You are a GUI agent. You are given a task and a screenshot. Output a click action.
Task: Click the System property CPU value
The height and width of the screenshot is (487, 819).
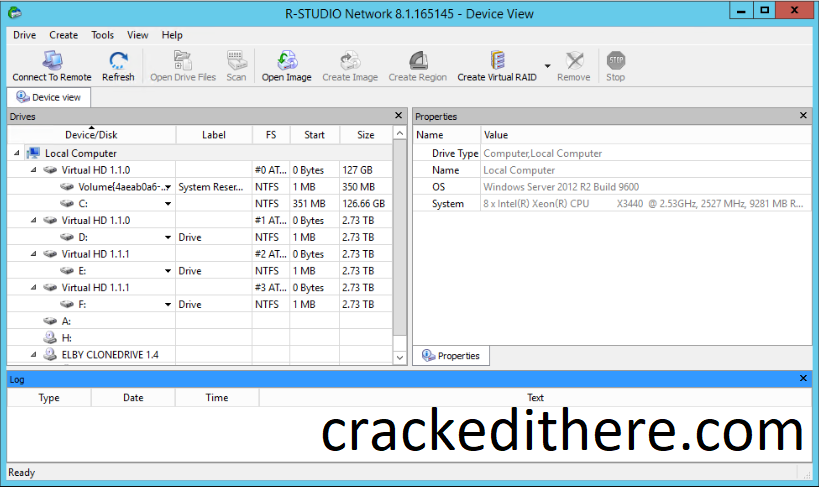pyautogui.click(x=643, y=203)
